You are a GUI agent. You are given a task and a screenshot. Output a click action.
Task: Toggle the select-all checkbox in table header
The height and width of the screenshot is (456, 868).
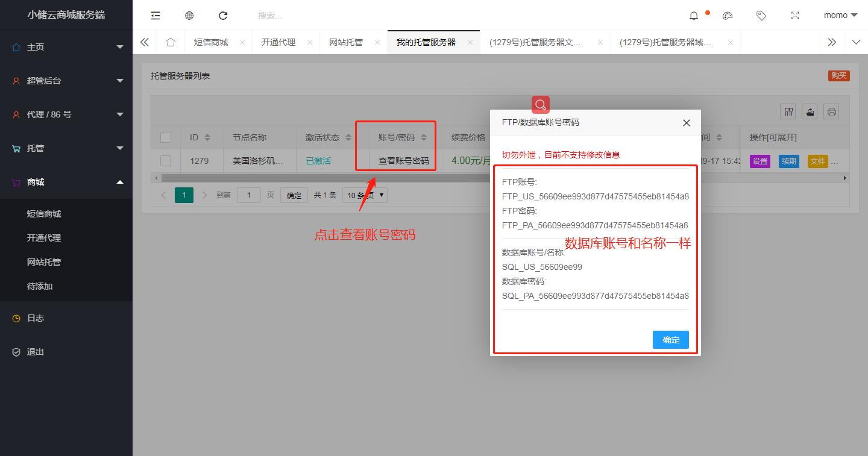[x=166, y=137]
